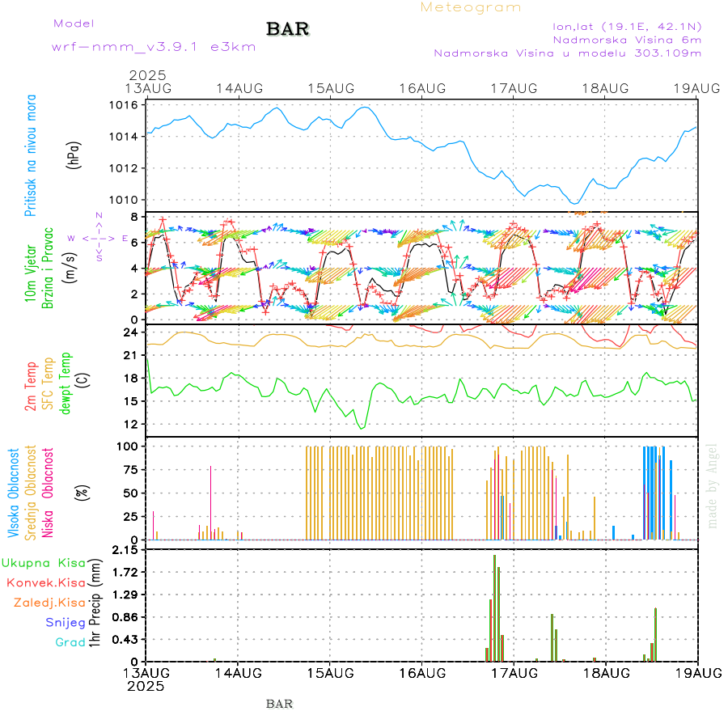Click the 16AUG label on the top axis
Viewport: 728px width, 728px height.
tap(422, 88)
